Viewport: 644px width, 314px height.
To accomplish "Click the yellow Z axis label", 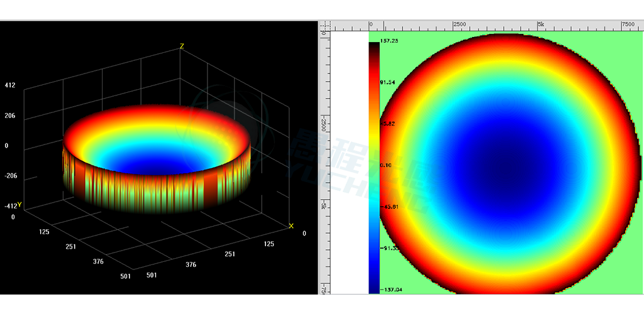I will [182, 46].
